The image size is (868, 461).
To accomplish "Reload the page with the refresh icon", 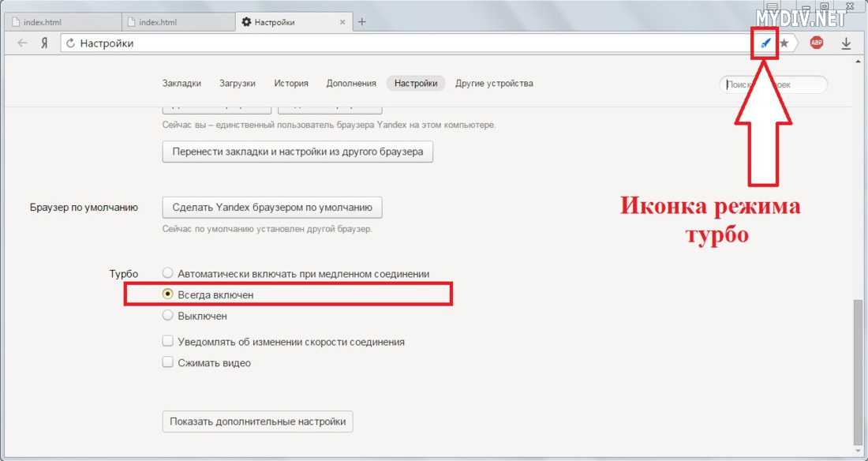I will point(70,43).
